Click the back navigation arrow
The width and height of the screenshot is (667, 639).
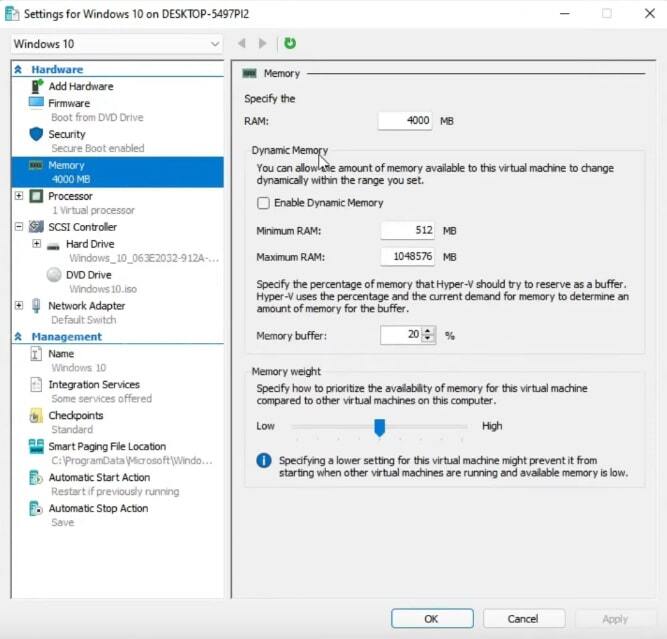(242, 43)
